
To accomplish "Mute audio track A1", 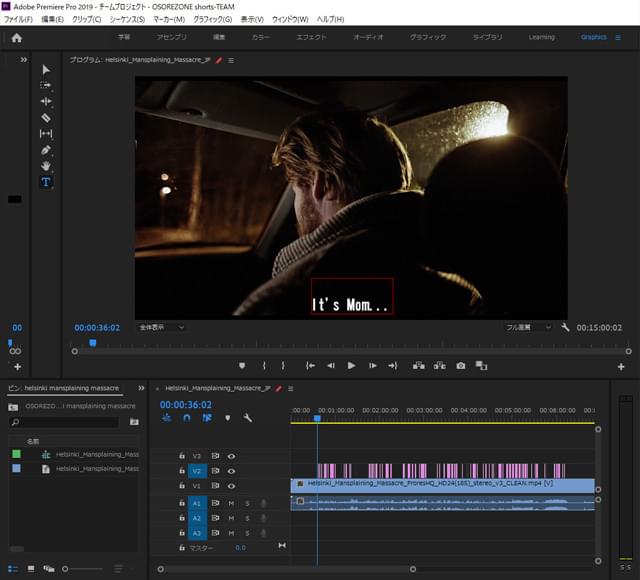I will 231,503.
